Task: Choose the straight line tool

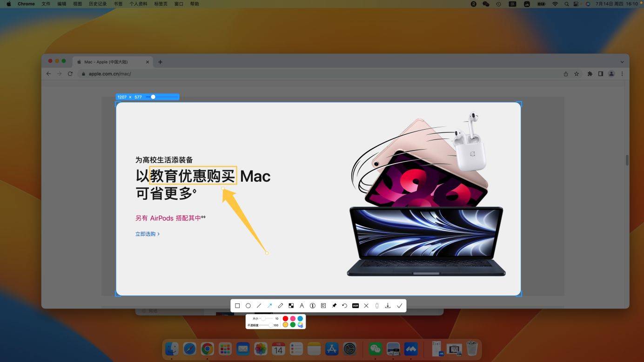Action: [x=259, y=306]
